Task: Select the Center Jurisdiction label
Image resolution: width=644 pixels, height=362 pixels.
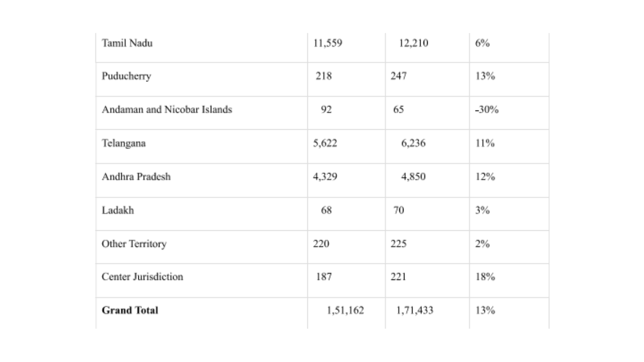Action: click(x=142, y=277)
